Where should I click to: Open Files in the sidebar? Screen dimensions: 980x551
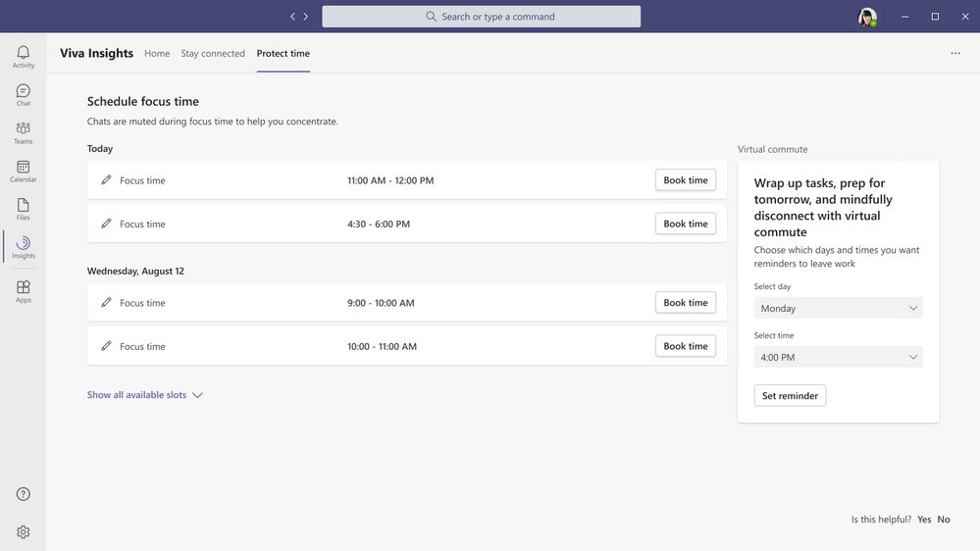point(24,209)
